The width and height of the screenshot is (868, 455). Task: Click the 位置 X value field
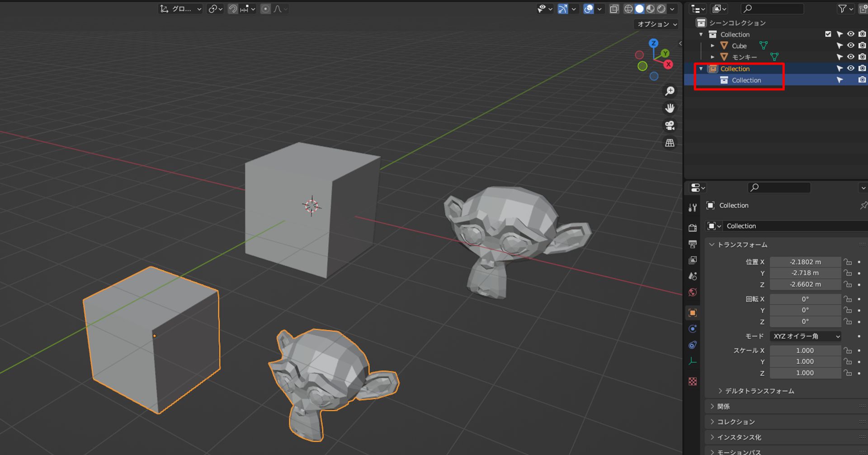click(x=805, y=262)
